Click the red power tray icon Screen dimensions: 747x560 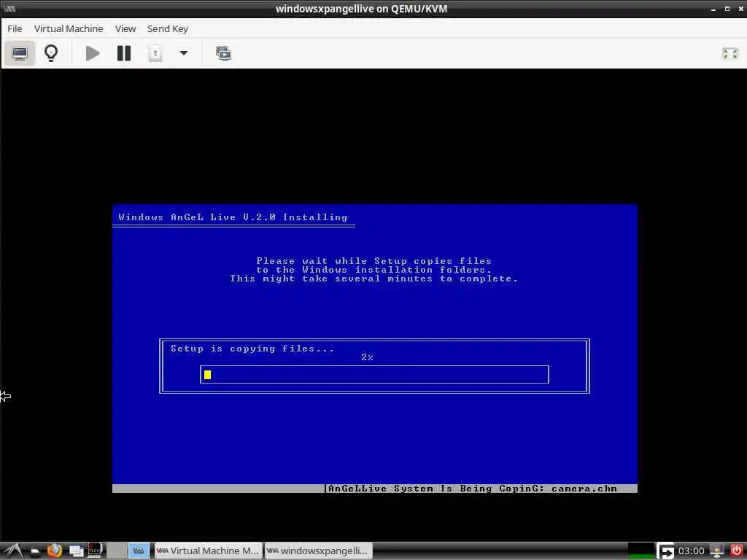[x=737, y=551]
